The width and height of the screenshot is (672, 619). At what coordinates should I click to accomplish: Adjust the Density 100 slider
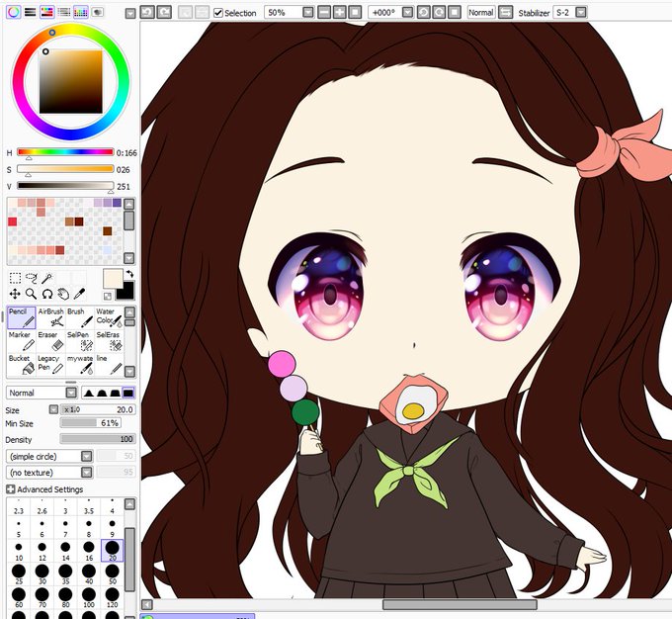(x=98, y=439)
